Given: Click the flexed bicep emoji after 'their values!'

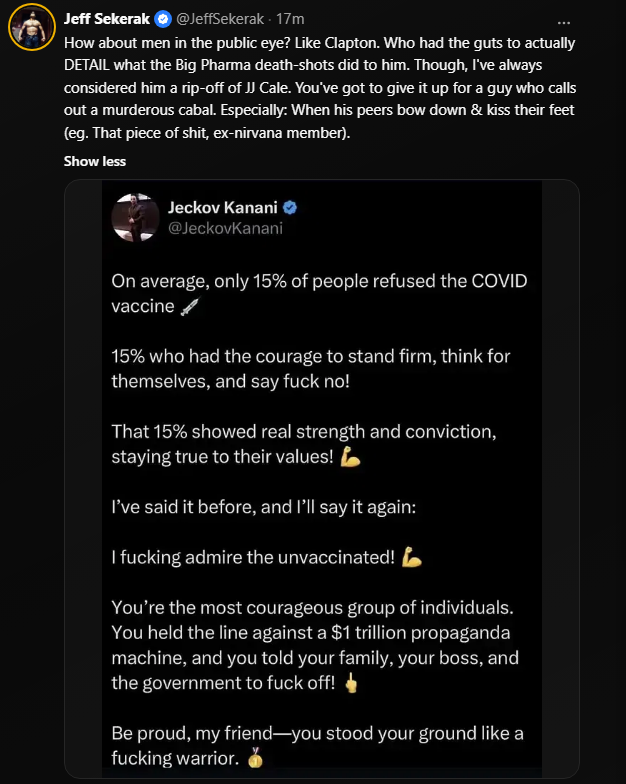Looking at the screenshot, I should tap(350, 457).
